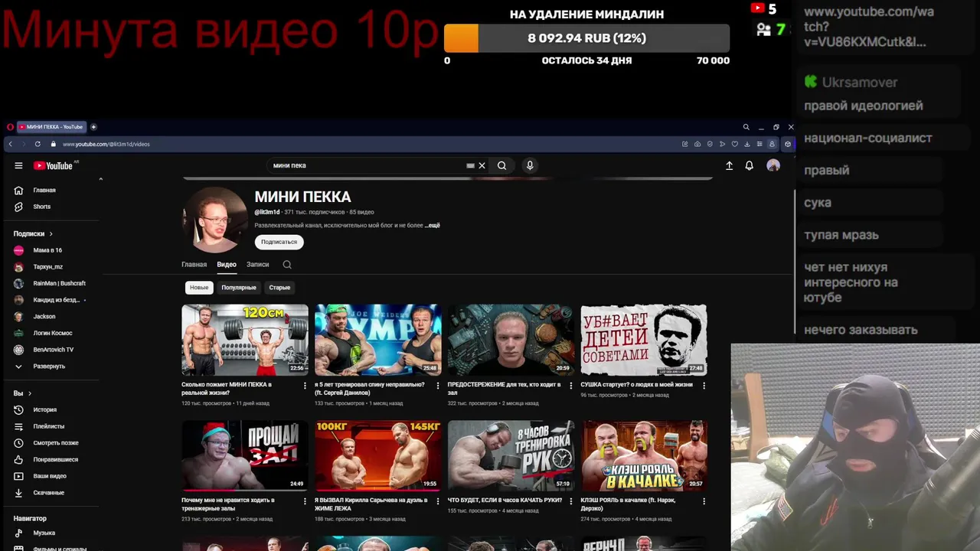Open options menu for ПРЕДОСТЕРЕЖЕНИЕ video
The image size is (980, 551).
point(571,386)
